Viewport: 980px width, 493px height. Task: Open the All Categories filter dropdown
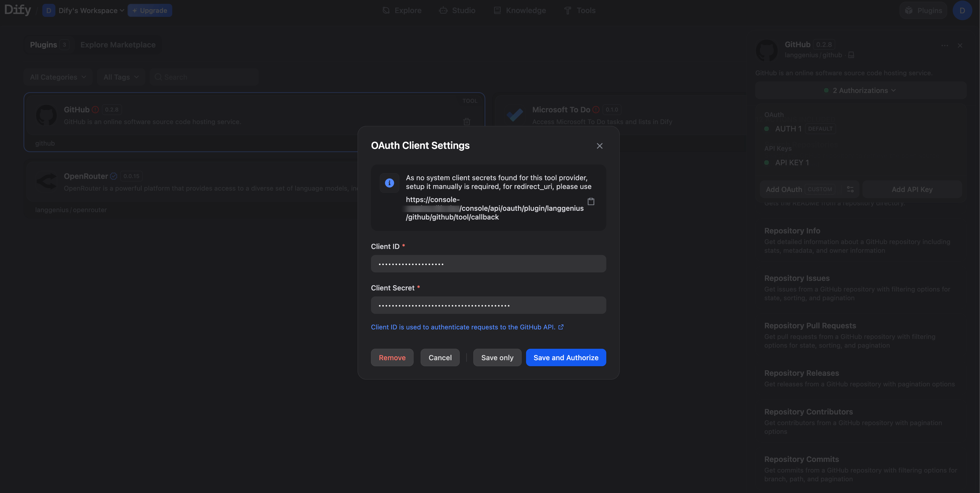58,77
